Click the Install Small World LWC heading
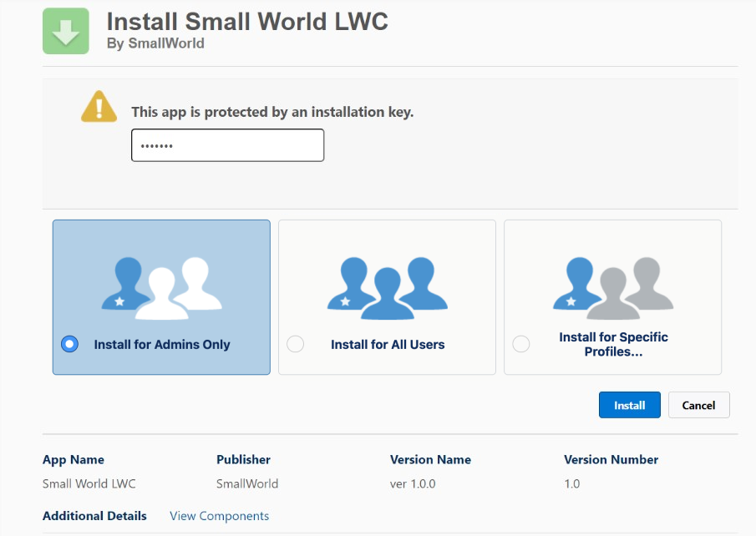The image size is (756, 536). [x=247, y=21]
